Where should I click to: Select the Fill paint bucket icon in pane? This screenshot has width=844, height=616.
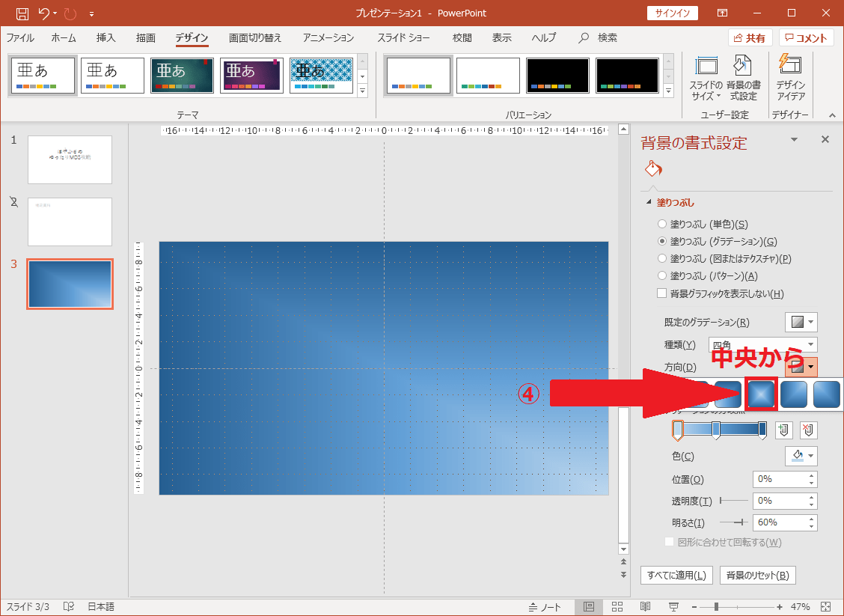pyautogui.click(x=653, y=169)
